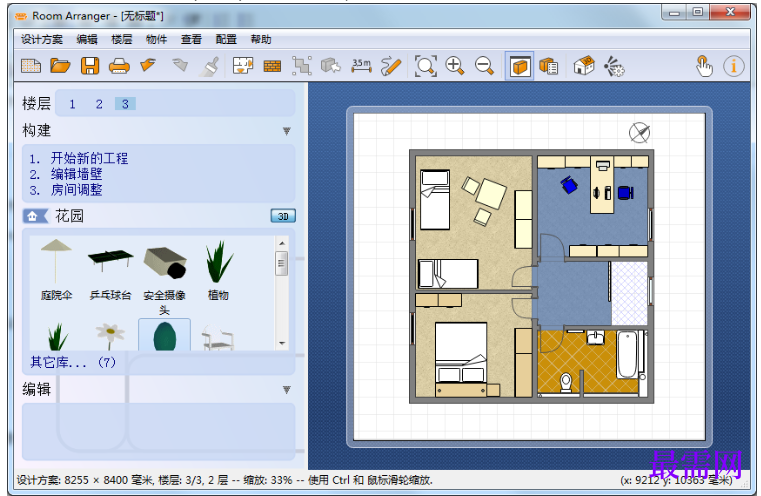Click the brick wall tool icon

point(272,66)
